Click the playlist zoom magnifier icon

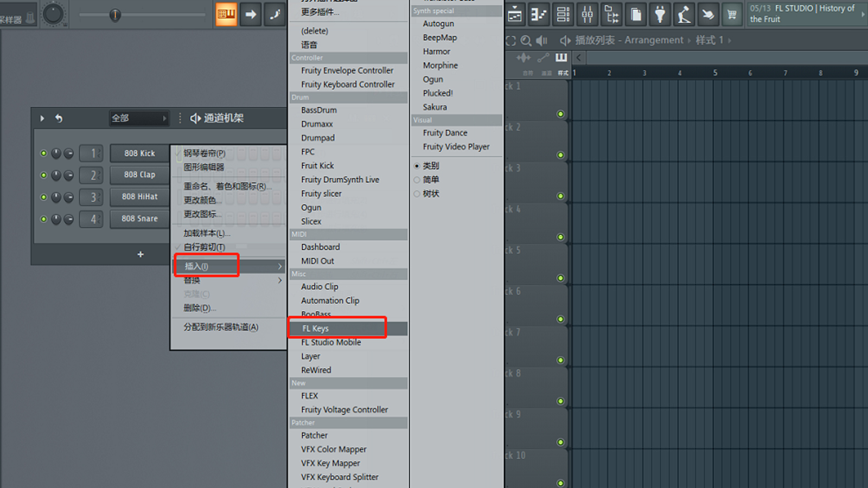click(526, 41)
